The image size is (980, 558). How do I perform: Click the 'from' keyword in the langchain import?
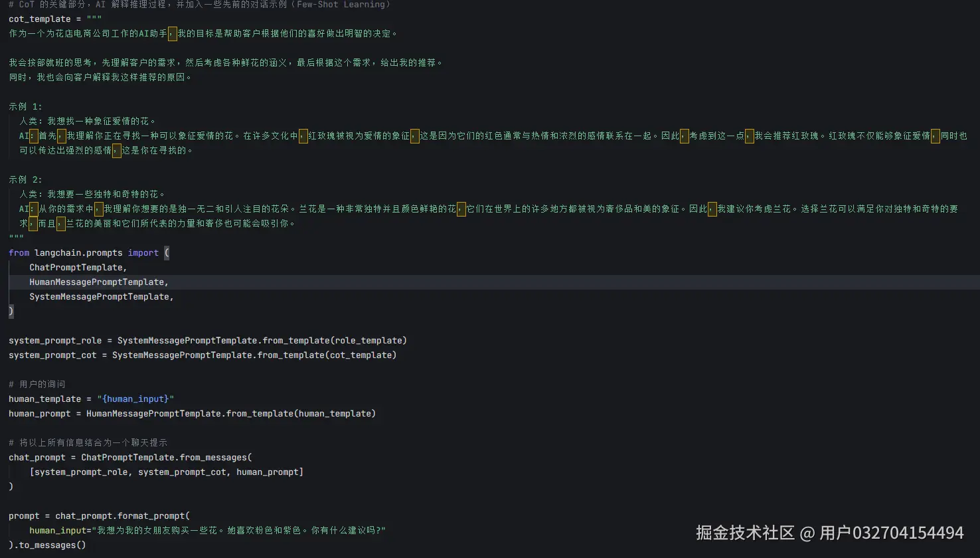click(x=19, y=252)
